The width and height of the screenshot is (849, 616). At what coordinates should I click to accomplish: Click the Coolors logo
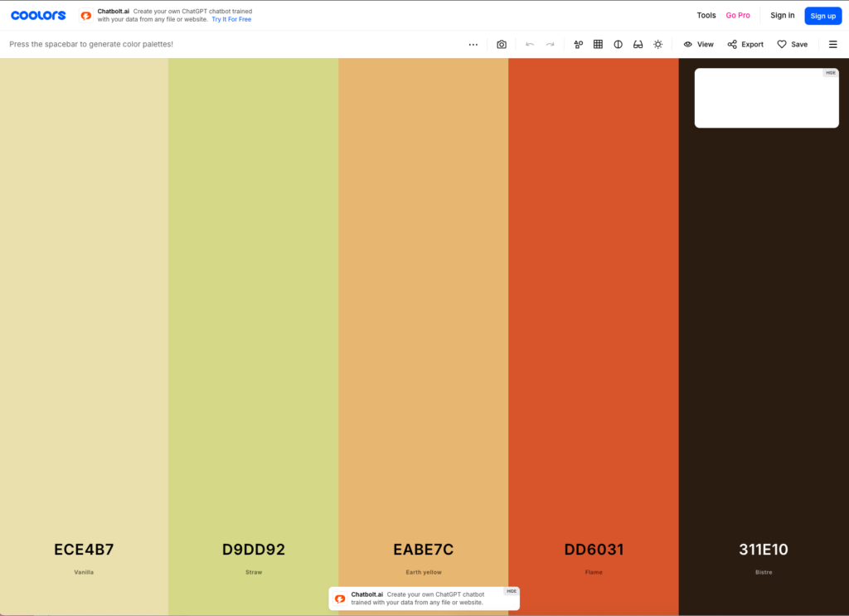(38, 16)
